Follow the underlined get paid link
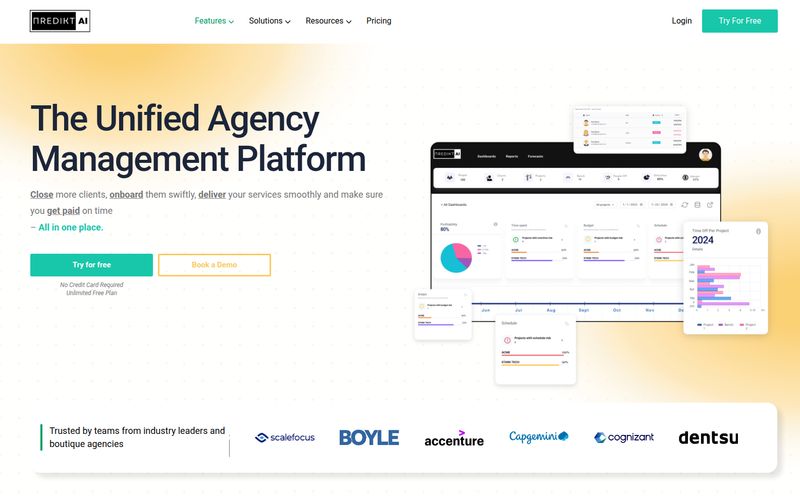Viewport: 800px width, 496px height. 63,211
